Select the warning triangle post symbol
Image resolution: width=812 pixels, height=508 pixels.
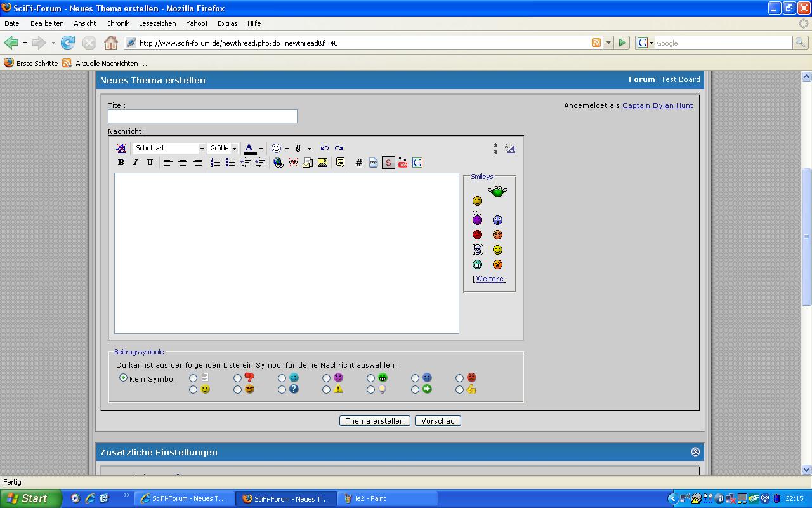pos(326,389)
